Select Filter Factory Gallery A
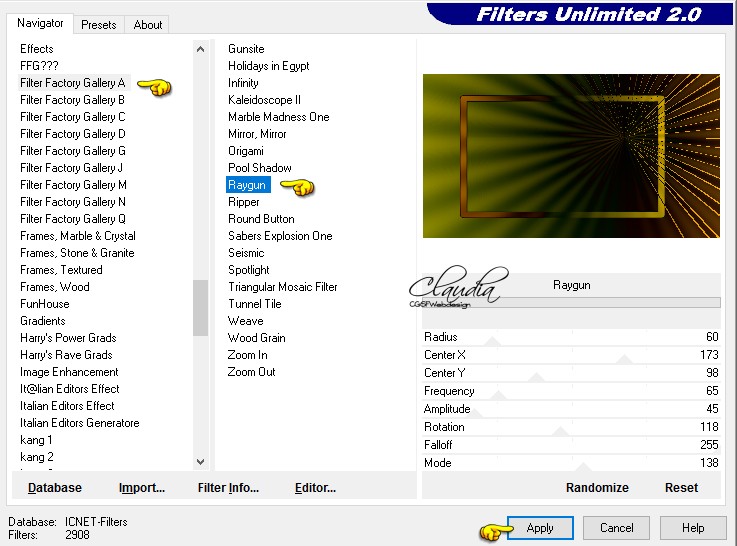 pos(72,83)
